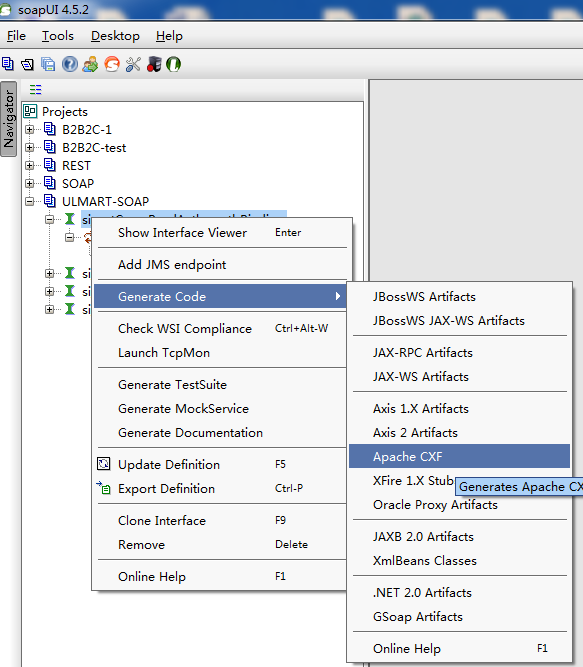Viewport: 583px width, 667px height.
Task: Click the green list icon above Projects
Action: 36,89
